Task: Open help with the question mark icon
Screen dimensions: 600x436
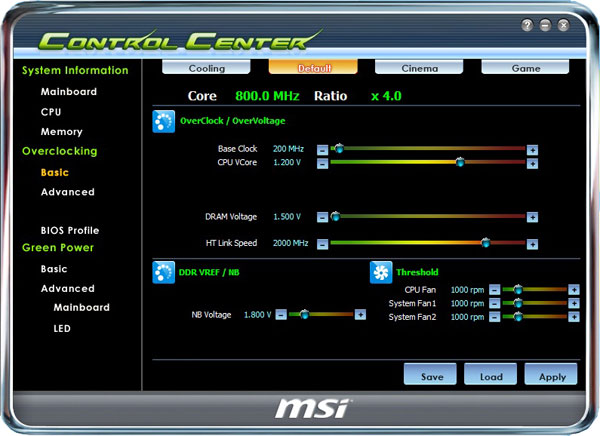Action: tap(527, 25)
